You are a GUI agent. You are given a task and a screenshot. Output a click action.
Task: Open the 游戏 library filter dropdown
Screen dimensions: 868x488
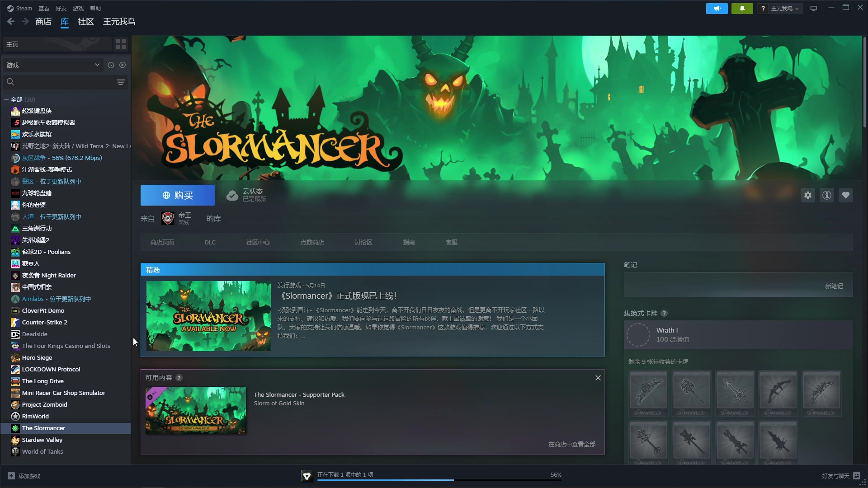tap(53, 65)
